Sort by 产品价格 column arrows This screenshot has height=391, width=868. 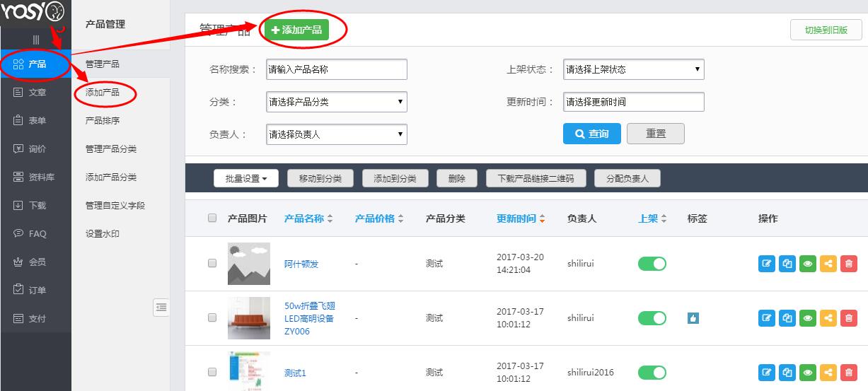(400, 219)
